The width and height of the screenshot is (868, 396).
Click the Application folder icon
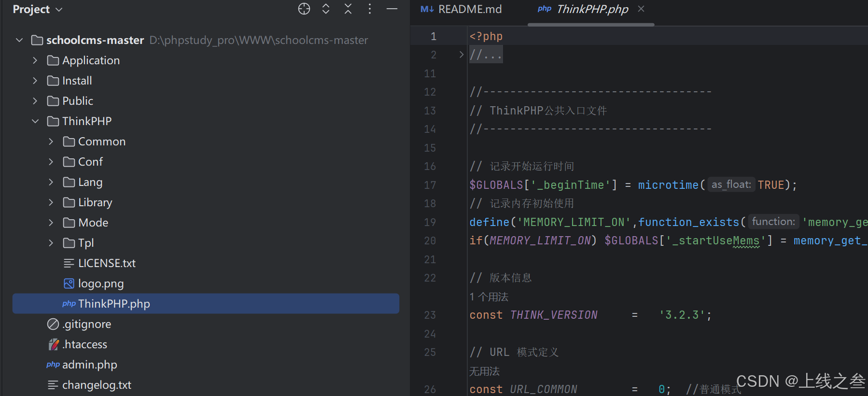point(53,60)
